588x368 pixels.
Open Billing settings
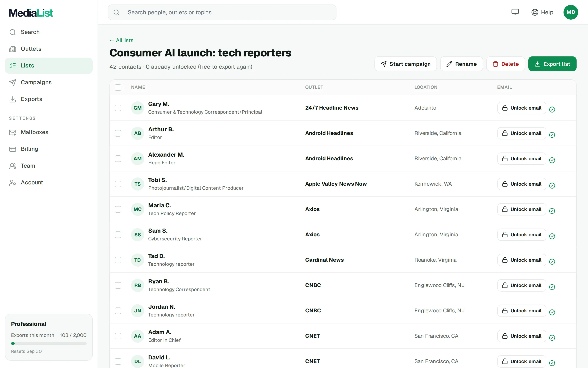[49, 149]
